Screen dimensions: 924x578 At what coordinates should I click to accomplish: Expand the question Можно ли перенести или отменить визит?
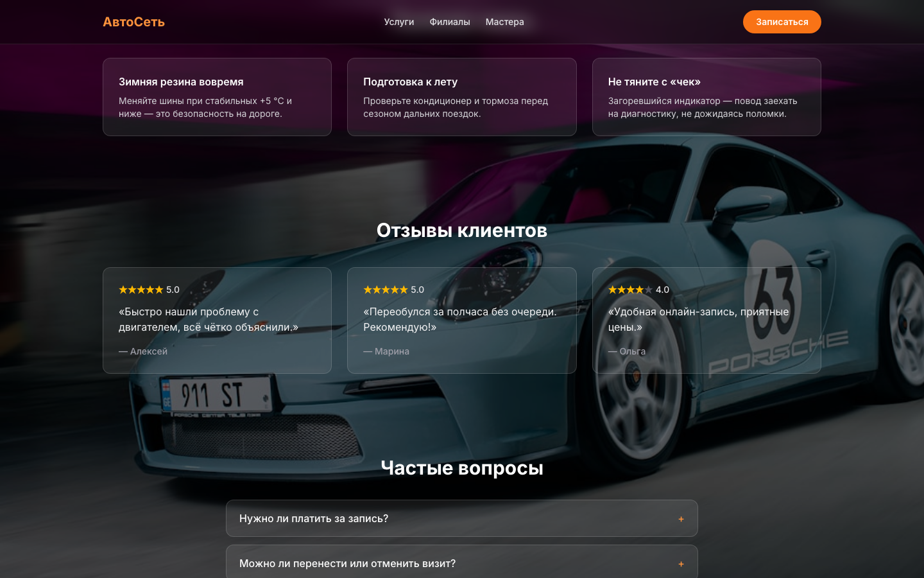(x=462, y=563)
